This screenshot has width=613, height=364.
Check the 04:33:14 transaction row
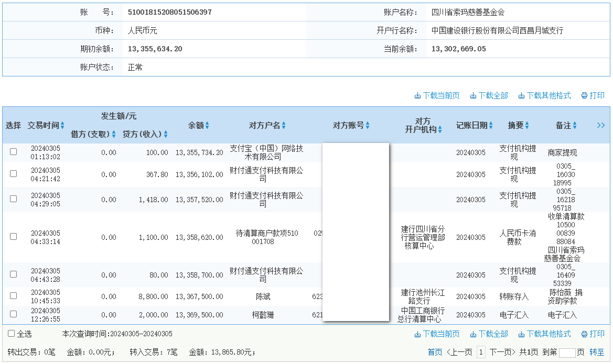pyautogui.click(x=13, y=236)
